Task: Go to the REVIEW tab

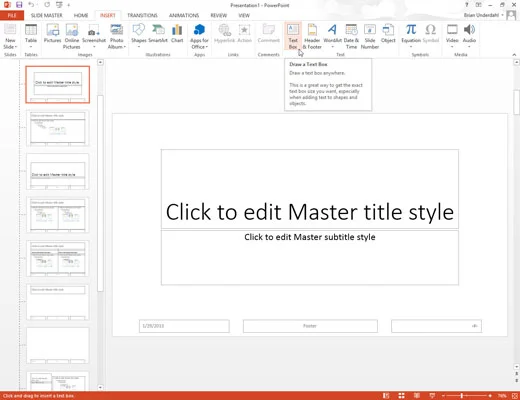Action: click(218, 15)
